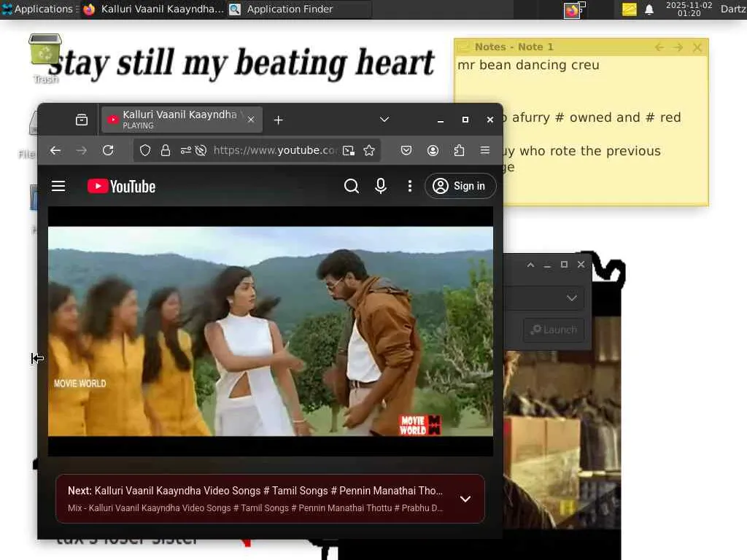
Task: Click the Sign in button
Action: (x=460, y=186)
